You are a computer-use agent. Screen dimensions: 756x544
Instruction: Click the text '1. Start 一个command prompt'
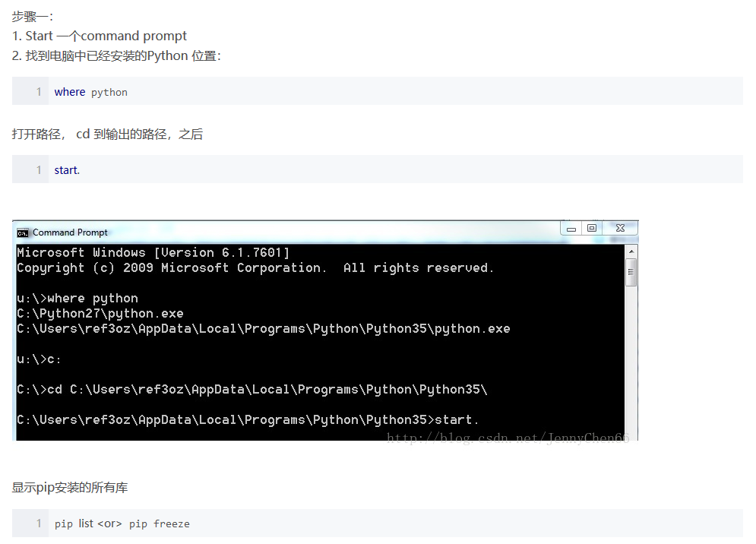(100, 36)
